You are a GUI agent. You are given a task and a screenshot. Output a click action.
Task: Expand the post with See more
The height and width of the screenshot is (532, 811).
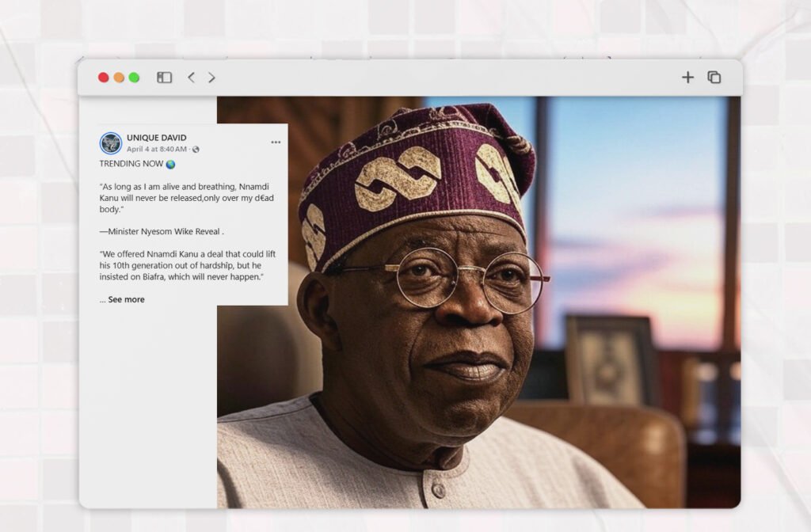(126, 299)
